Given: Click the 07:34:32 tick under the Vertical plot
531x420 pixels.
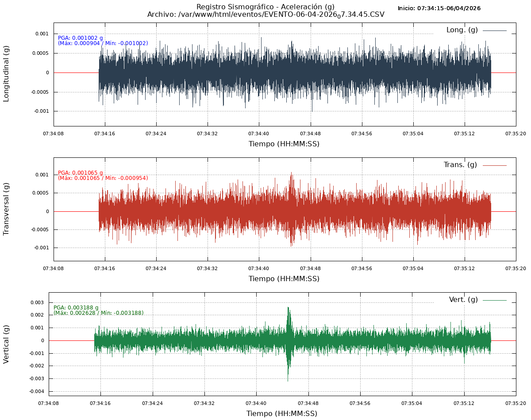Looking at the screenshot, I should (204, 403).
